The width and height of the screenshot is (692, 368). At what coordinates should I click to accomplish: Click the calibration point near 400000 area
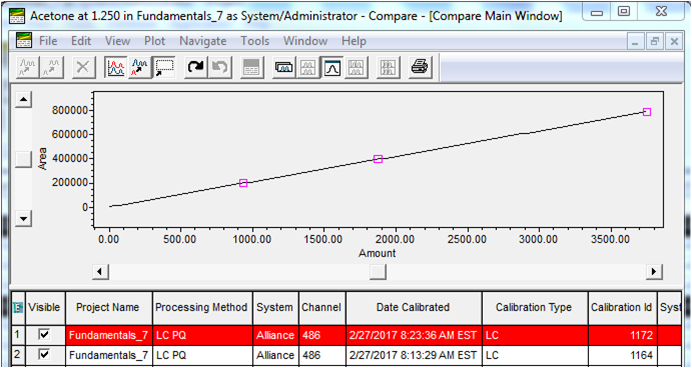pyautogui.click(x=378, y=159)
